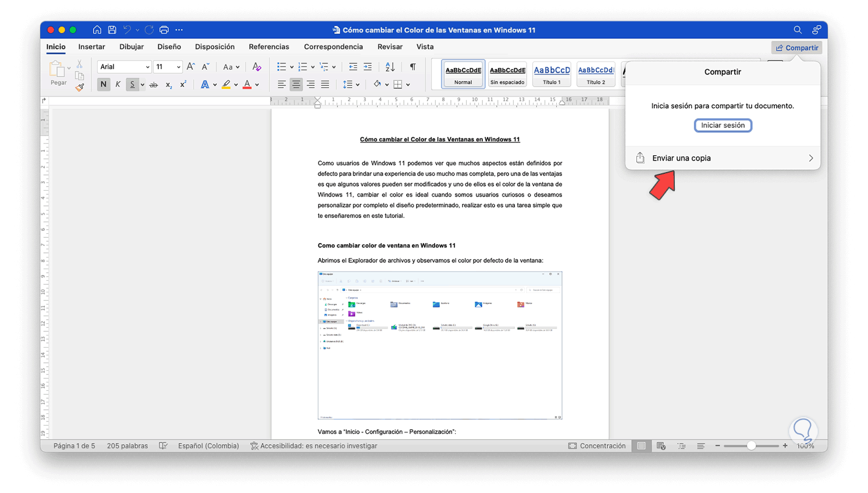Apply subscript formatting
This screenshot has height=493, width=868.
[x=169, y=85]
